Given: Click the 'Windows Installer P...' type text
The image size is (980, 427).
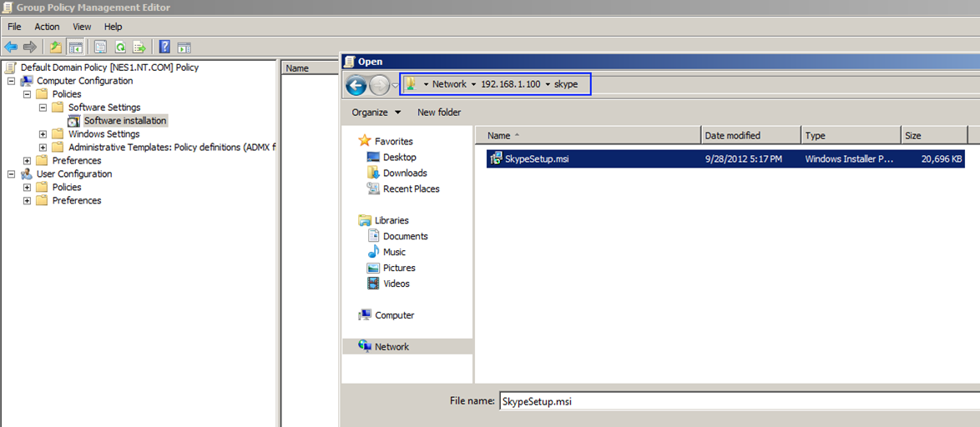Looking at the screenshot, I should coord(848,159).
